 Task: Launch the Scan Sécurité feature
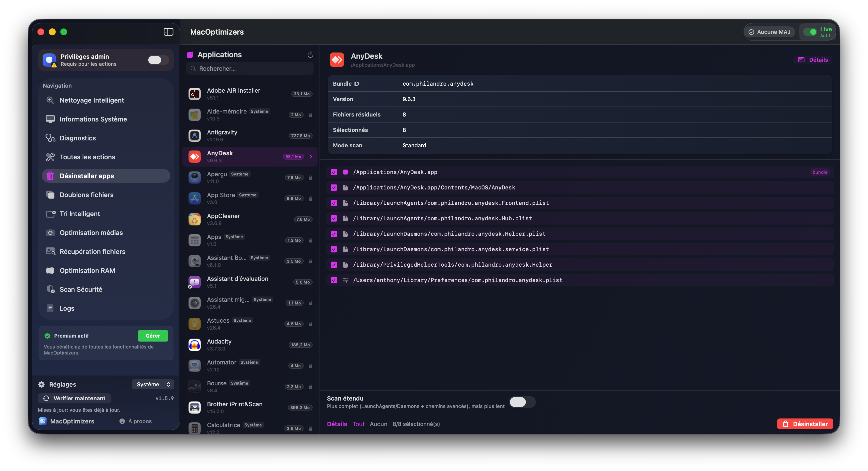(81, 289)
